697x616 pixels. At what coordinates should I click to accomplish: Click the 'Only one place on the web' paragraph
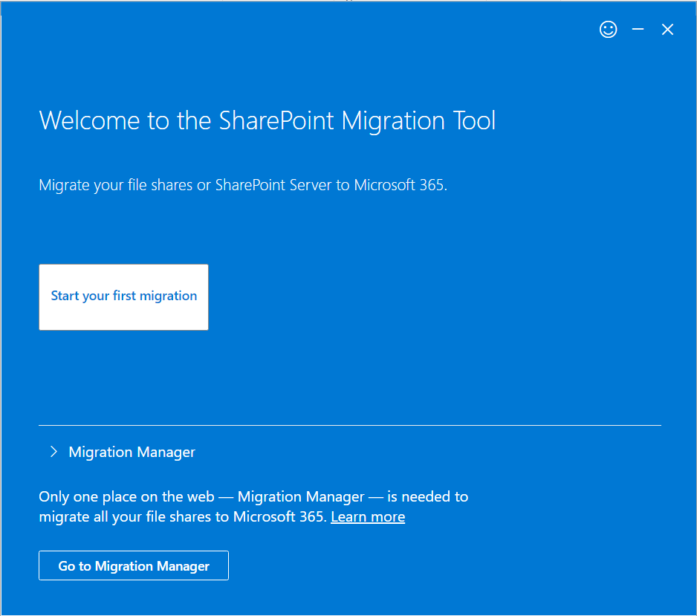point(253,496)
